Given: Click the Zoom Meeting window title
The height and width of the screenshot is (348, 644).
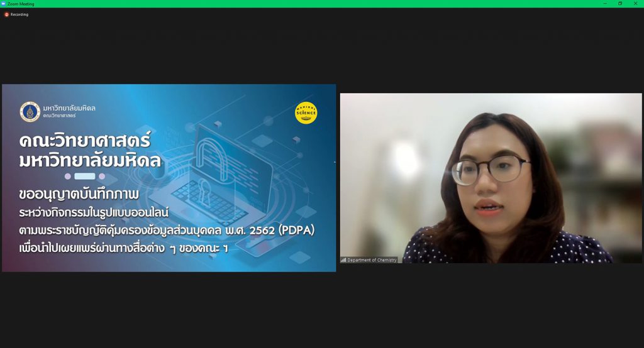Looking at the screenshot, I should pos(21,4).
